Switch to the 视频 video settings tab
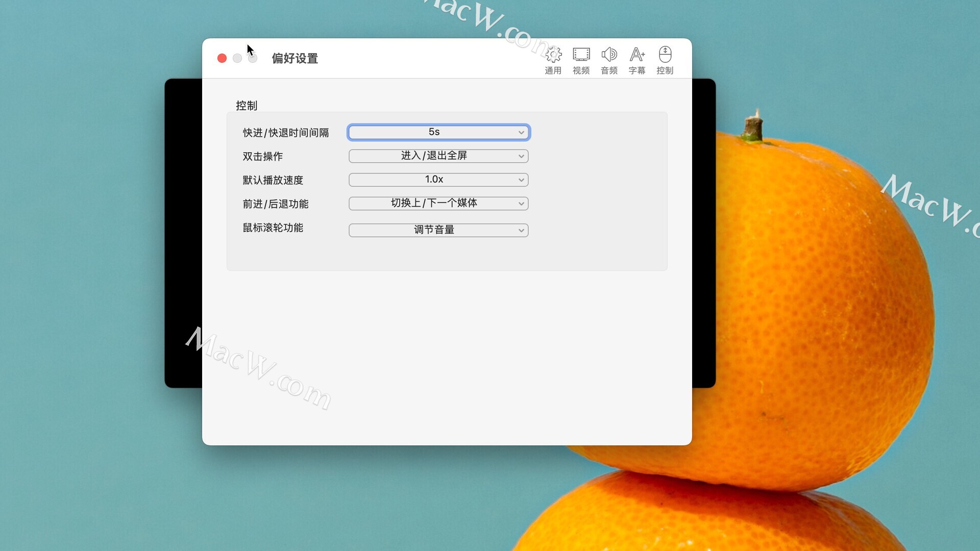The height and width of the screenshot is (551, 980). 581,60
